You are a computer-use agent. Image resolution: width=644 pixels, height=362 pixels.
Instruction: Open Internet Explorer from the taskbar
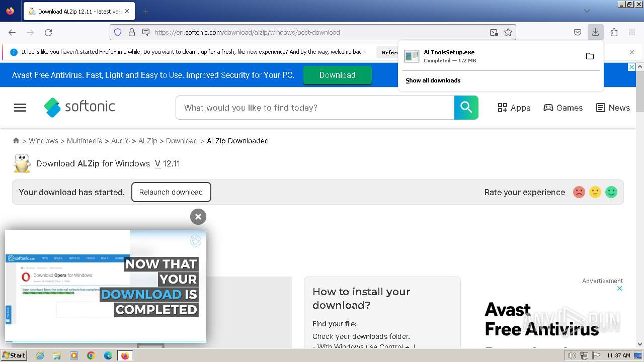coord(40,355)
